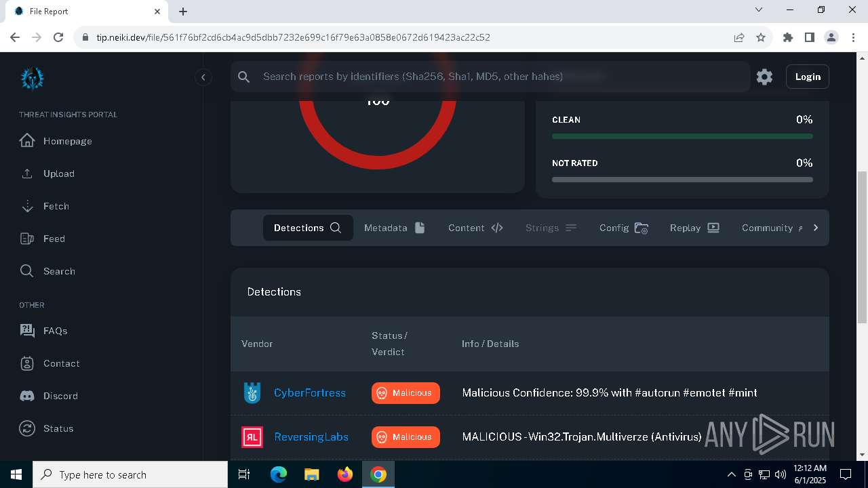Share this page icon in address bar

point(739,37)
